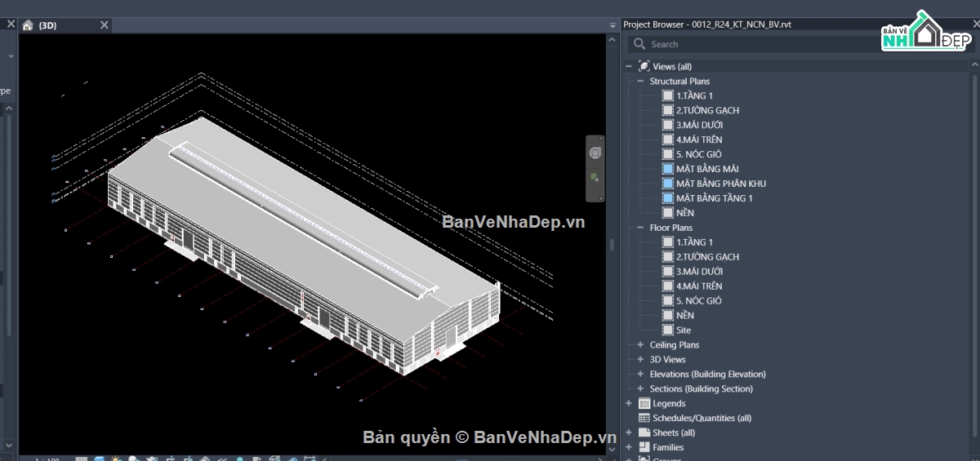Open the view tabs list arrow
Screen dimensions: 980x461
612,25
